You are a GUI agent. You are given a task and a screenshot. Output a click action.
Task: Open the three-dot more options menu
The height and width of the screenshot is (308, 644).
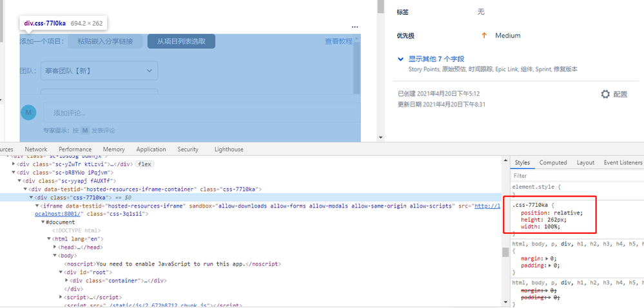pos(355,27)
